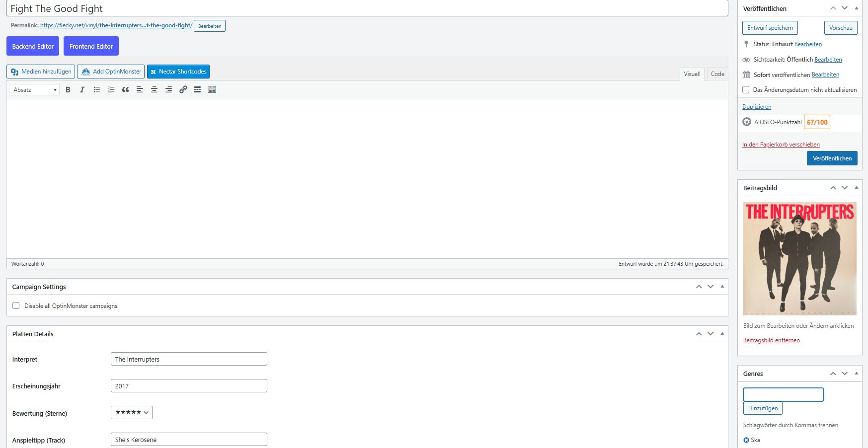Viewport: 868px width, 448px height.
Task: Insert a bulleted list
Action: click(97, 90)
